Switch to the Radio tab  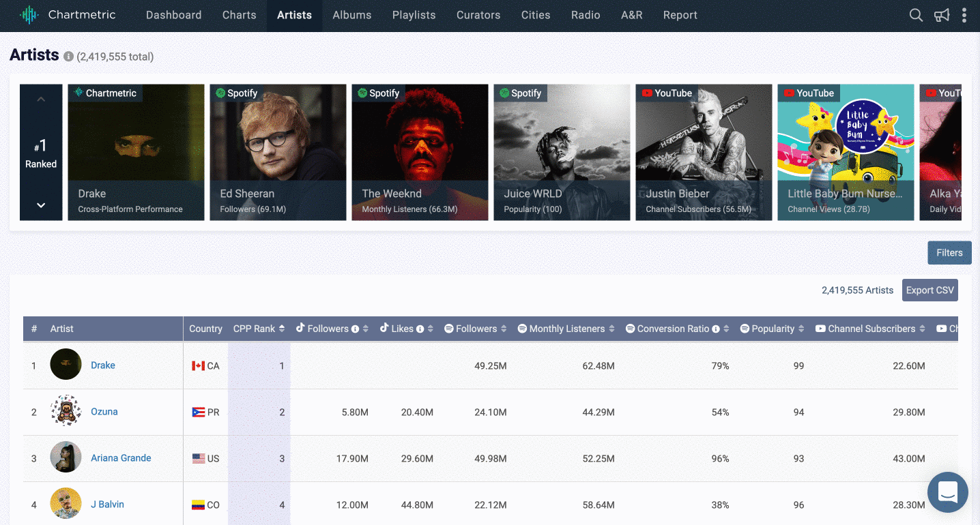point(586,15)
